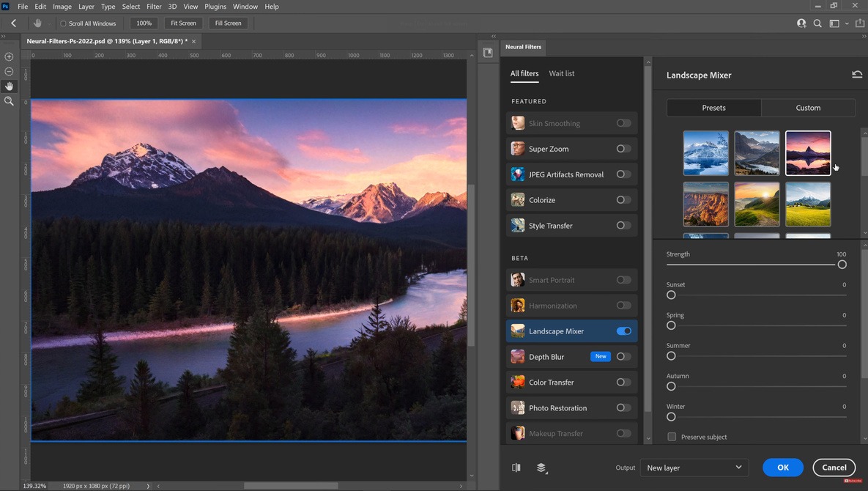868x491 pixels.
Task: Click the before/after comparison icon below filters
Action: (516, 467)
